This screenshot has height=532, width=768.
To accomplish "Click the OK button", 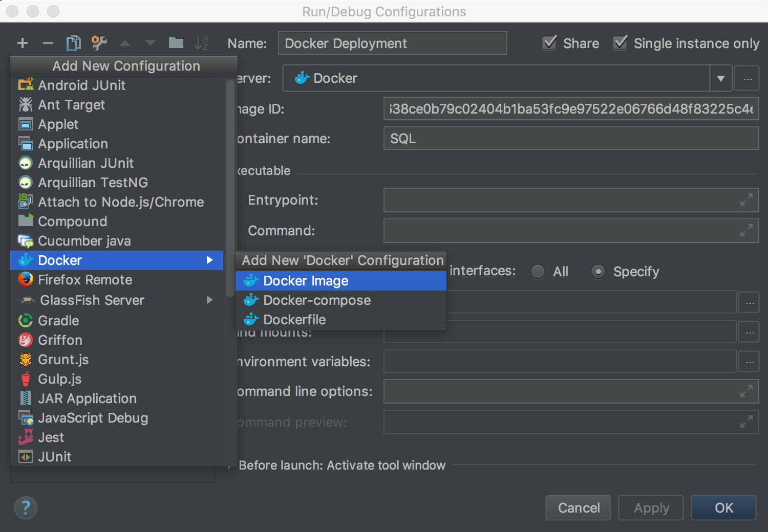I will 723,508.
